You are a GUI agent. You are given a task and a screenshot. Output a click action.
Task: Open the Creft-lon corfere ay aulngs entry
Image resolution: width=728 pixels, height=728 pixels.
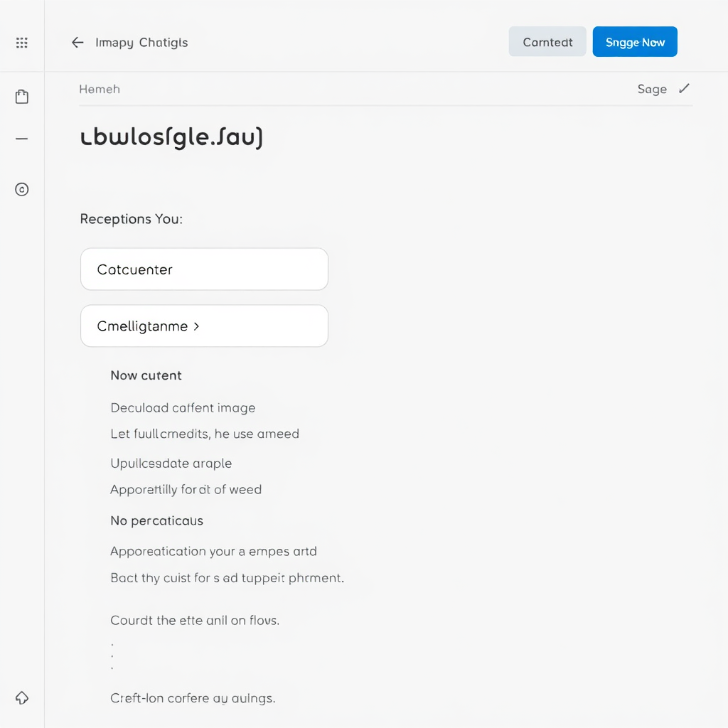(193, 698)
